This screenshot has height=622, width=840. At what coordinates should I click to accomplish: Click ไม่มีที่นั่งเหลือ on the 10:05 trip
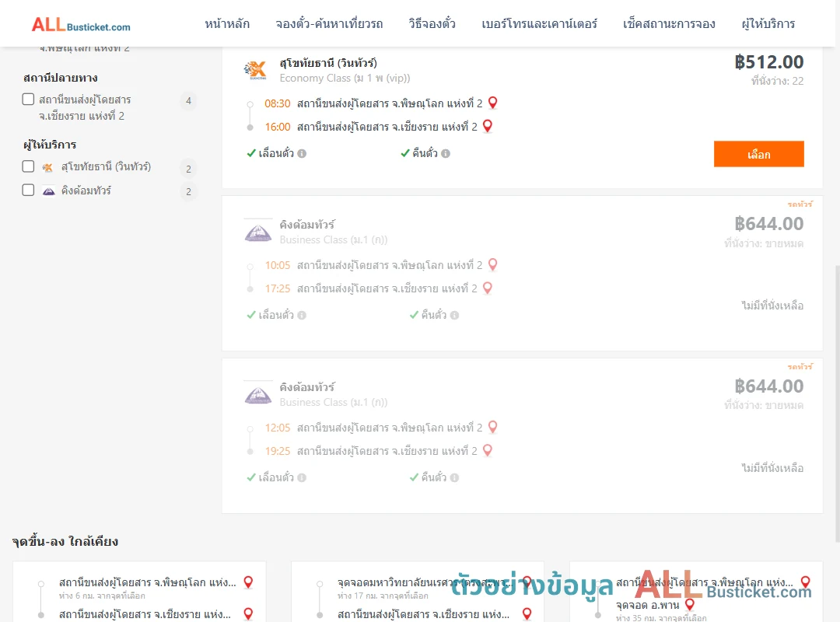(772, 306)
